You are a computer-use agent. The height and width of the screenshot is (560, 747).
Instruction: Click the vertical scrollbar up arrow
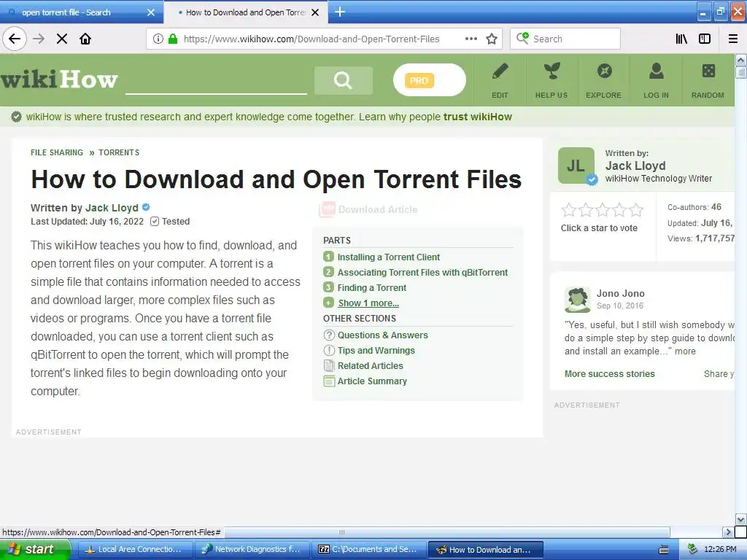coord(740,60)
